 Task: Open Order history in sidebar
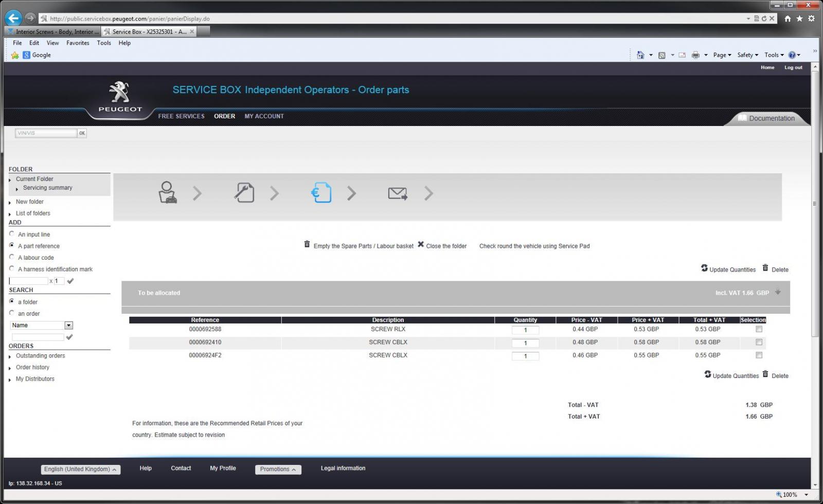click(32, 367)
